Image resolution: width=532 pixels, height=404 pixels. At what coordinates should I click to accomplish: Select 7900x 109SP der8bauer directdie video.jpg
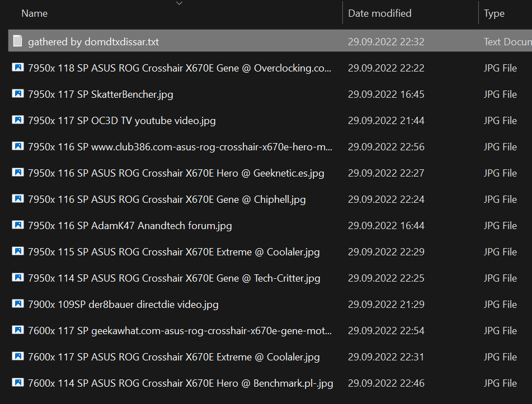coord(123,305)
